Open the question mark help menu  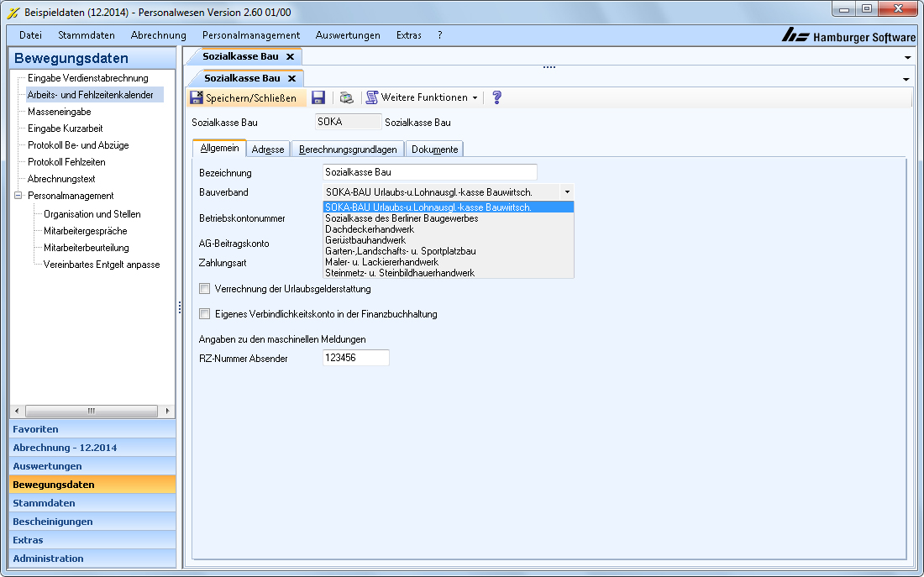pos(439,35)
